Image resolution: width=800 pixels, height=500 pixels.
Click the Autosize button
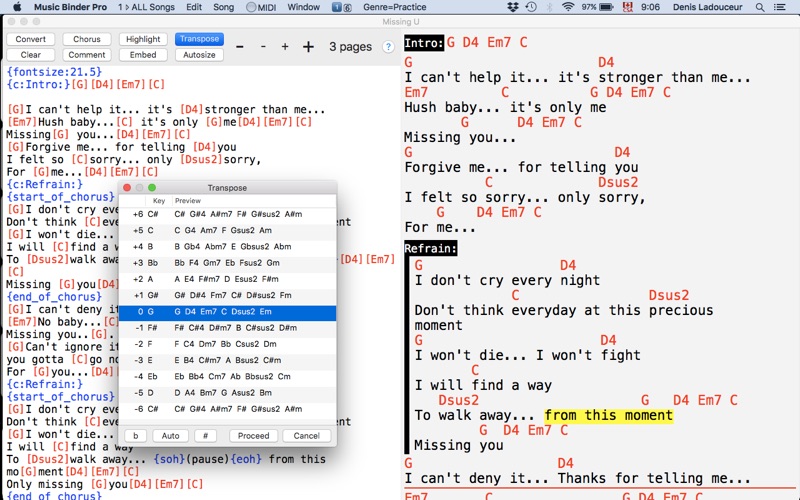point(199,55)
